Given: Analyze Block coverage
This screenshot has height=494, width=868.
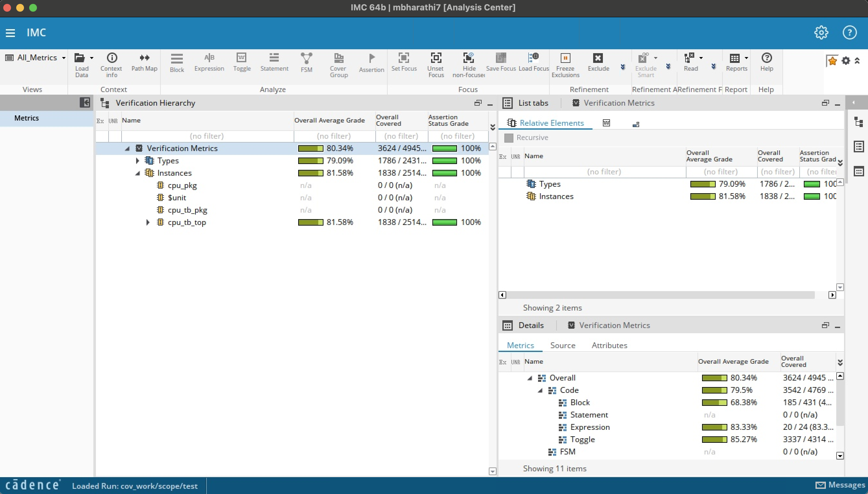Looking at the screenshot, I should (177, 63).
